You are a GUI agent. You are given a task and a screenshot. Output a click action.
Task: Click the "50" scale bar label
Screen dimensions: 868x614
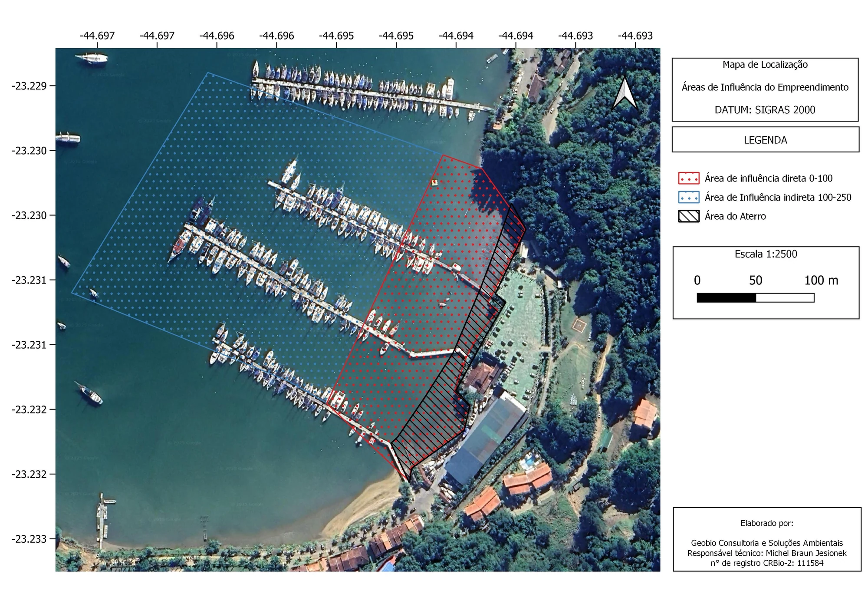click(x=756, y=281)
